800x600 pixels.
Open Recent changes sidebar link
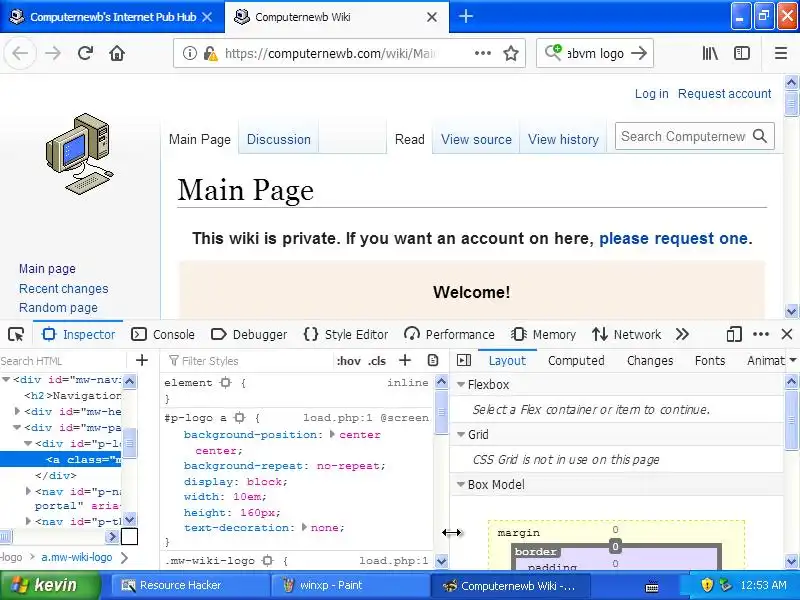tap(64, 289)
